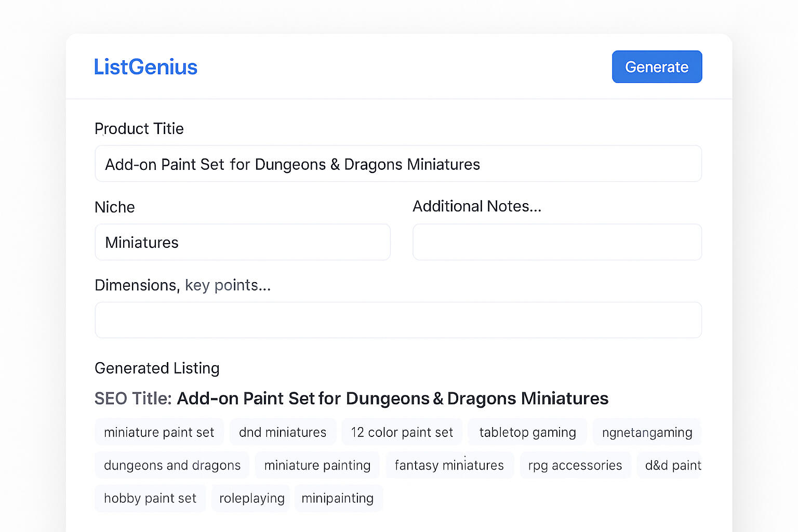Select the 'miniature paint set' tag

coord(159,432)
